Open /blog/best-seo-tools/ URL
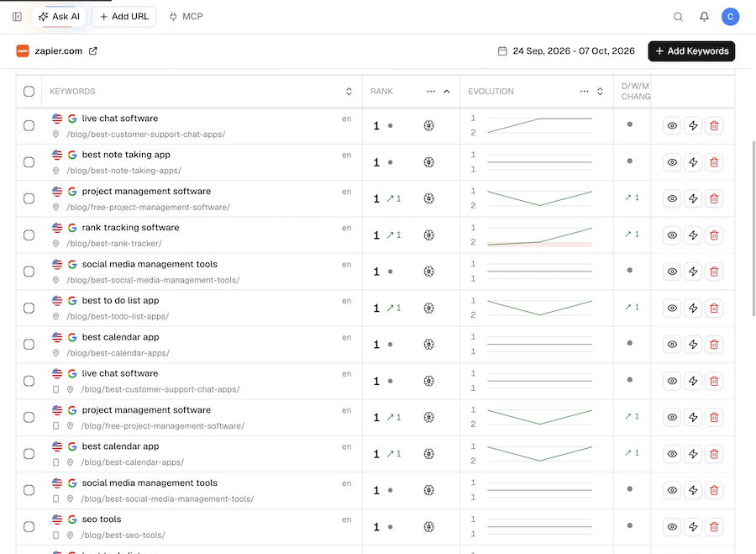The image size is (756, 554). click(x=123, y=536)
